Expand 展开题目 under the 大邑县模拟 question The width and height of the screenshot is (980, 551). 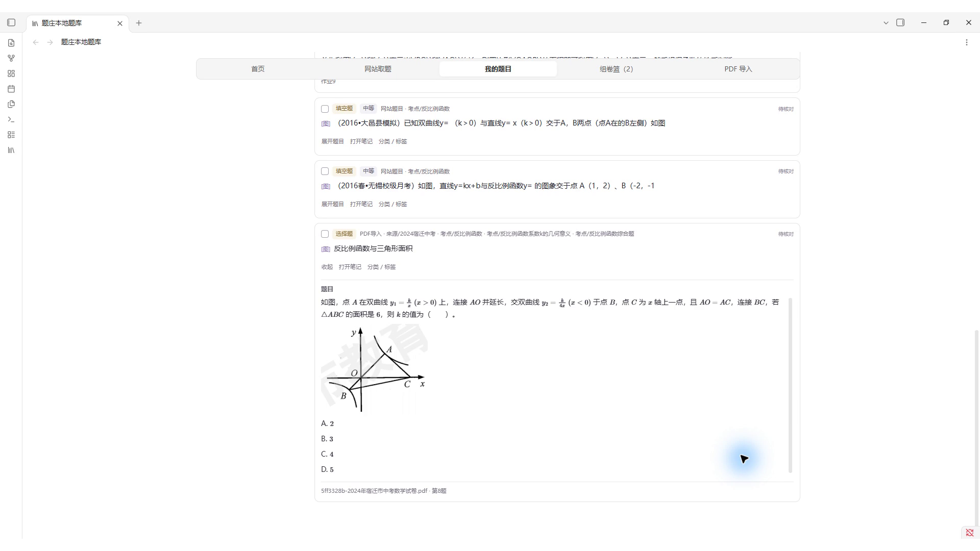332,141
